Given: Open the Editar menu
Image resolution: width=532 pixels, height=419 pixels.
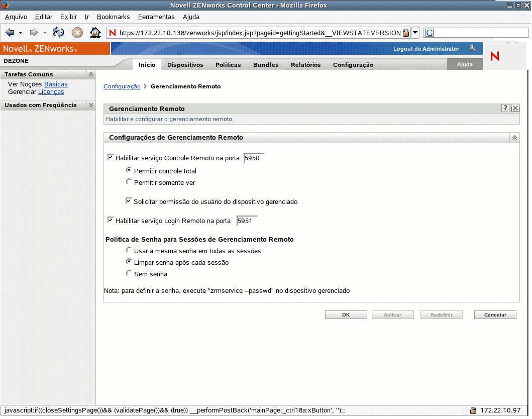Looking at the screenshot, I should click(x=44, y=17).
